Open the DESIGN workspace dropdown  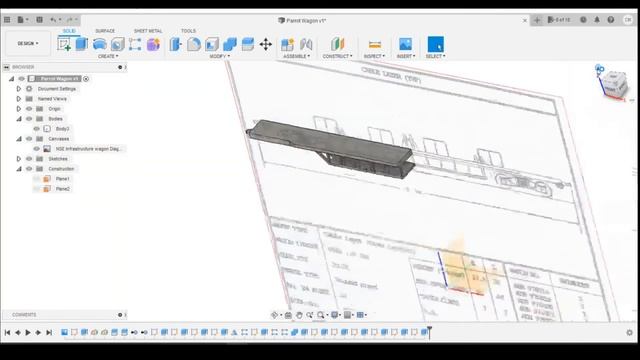28,43
